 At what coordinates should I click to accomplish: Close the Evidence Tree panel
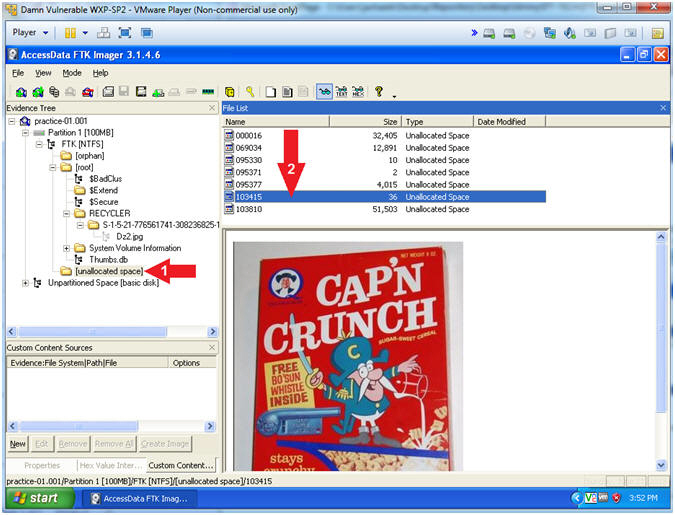pos(212,108)
